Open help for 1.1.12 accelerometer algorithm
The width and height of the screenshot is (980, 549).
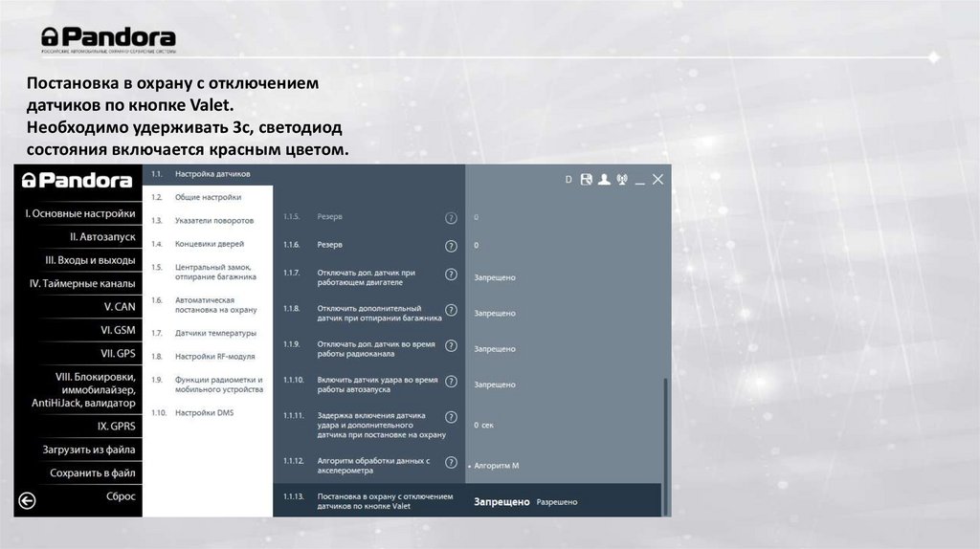(x=451, y=465)
